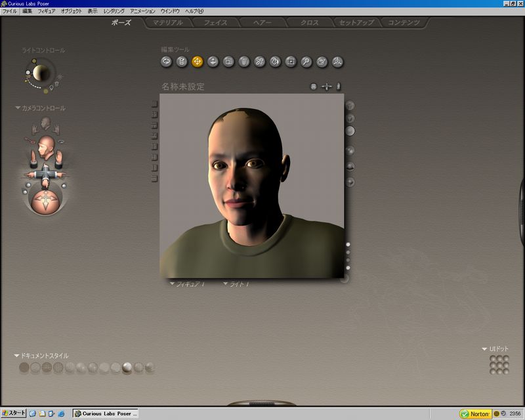Select the magnifier View Magnifier tool
The height and width of the screenshot is (420, 525).
point(306,62)
